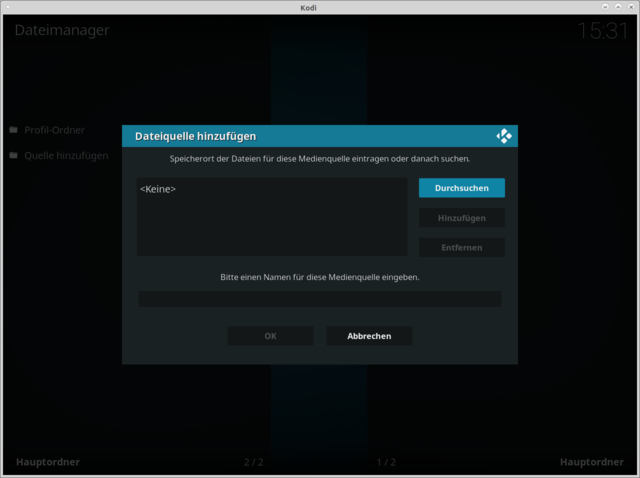Select Quelle hinzufügen list entry

pyautogui.click(x=66, y=156)
